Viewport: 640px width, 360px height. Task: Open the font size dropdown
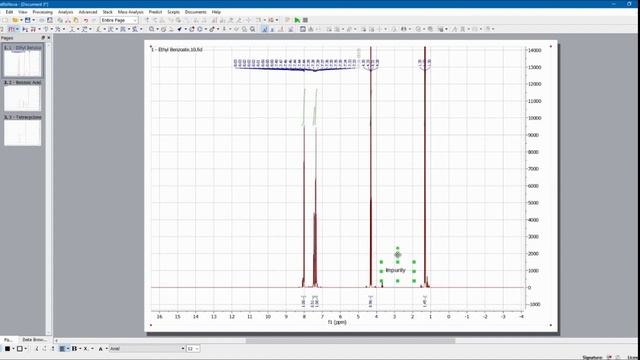(x=193, y=349)
